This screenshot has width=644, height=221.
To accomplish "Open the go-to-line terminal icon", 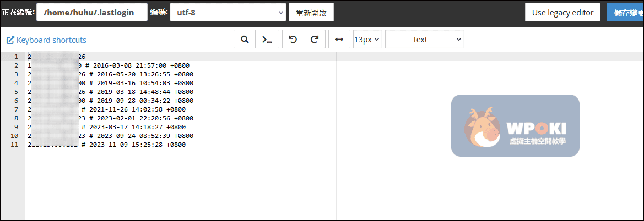I will coord(267,40).
